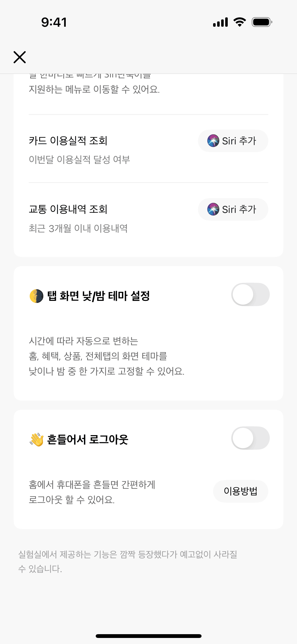Turn on 흔들어서 로그아웃 switch

(x=250, y=438)
